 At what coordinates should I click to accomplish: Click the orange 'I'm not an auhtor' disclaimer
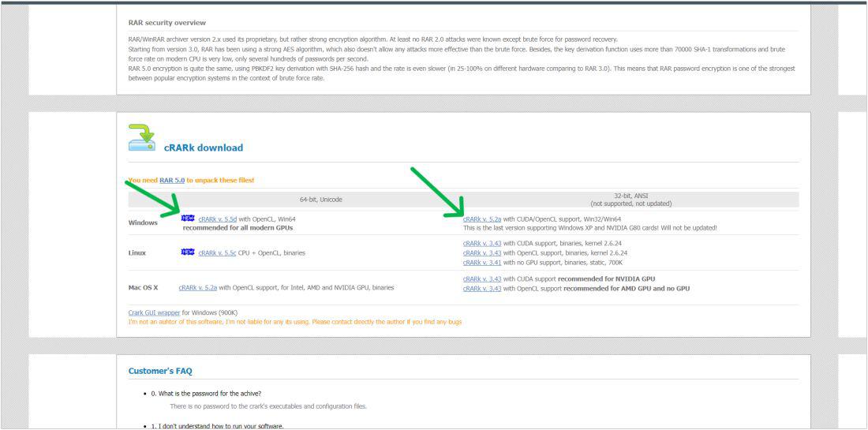[x=295, y=322]
